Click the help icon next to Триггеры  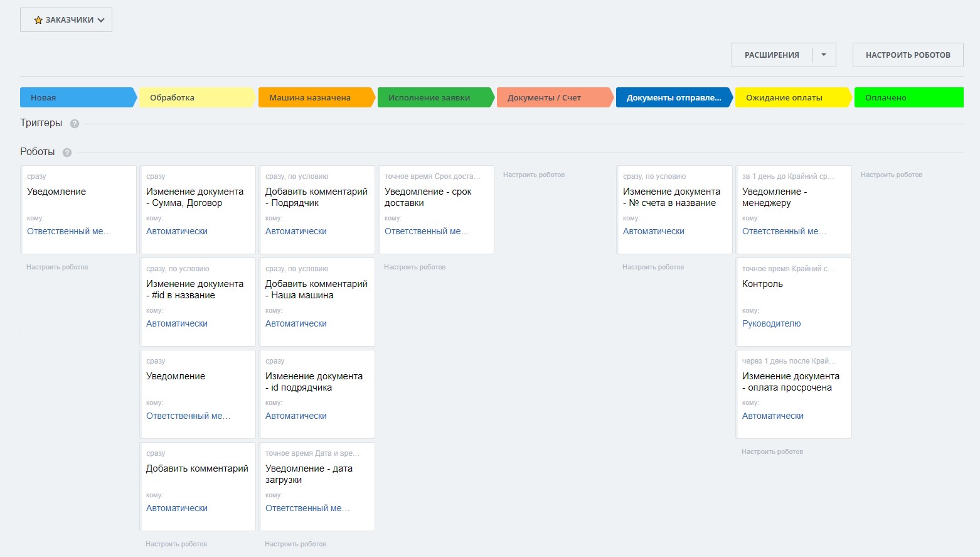tap(75, 124)
